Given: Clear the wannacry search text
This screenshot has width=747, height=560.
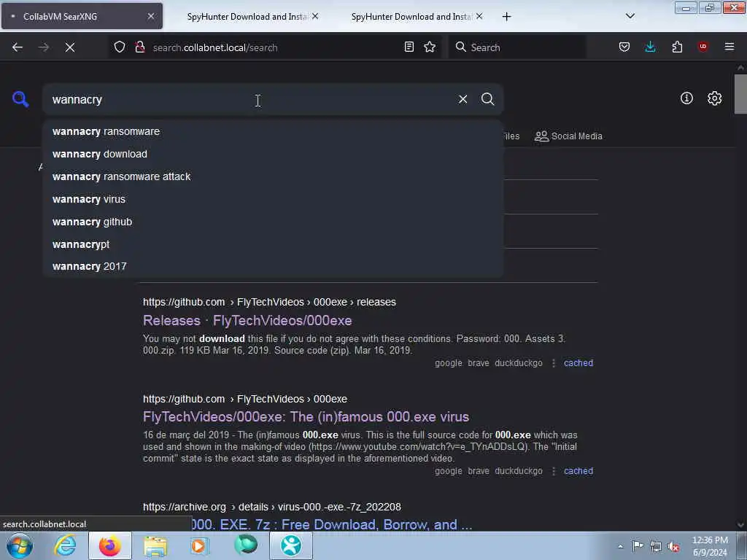Looking at the screenshot, I should click(x=462, y=99).
